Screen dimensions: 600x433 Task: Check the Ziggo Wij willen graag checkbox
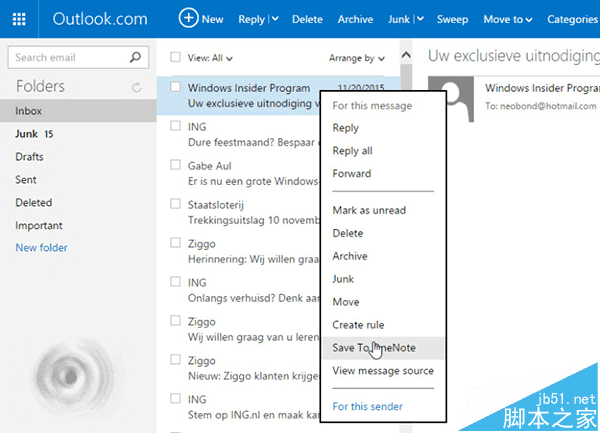175,321
